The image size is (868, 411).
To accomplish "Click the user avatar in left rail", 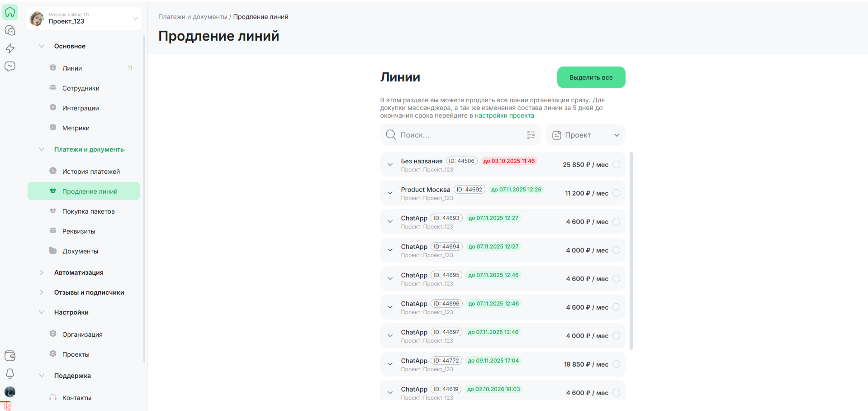I will (10, 392).
